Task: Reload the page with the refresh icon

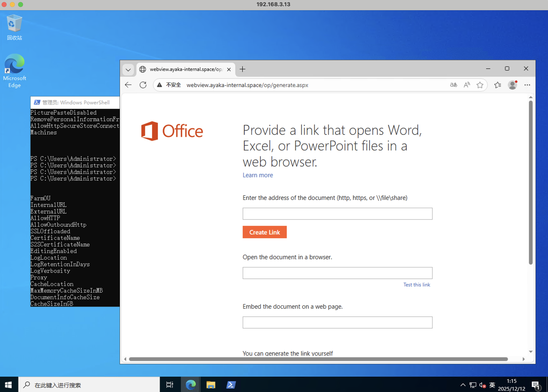Action: pos(143,85)
